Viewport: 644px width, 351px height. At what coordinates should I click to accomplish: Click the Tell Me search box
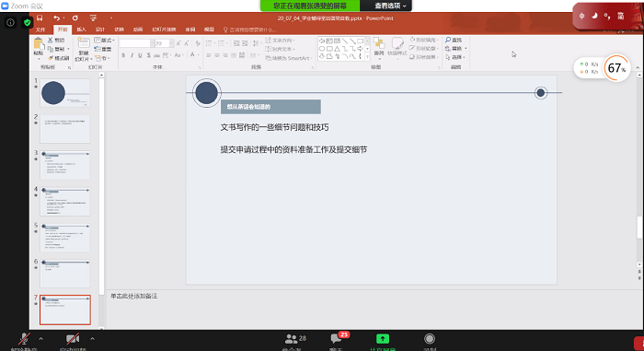250,29
